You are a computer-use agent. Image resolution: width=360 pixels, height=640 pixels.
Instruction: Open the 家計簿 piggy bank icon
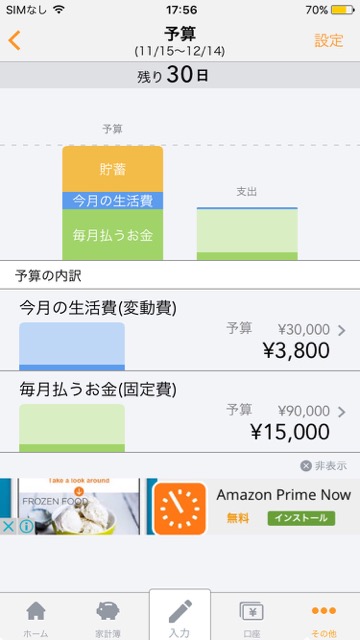tap(108, 611)
